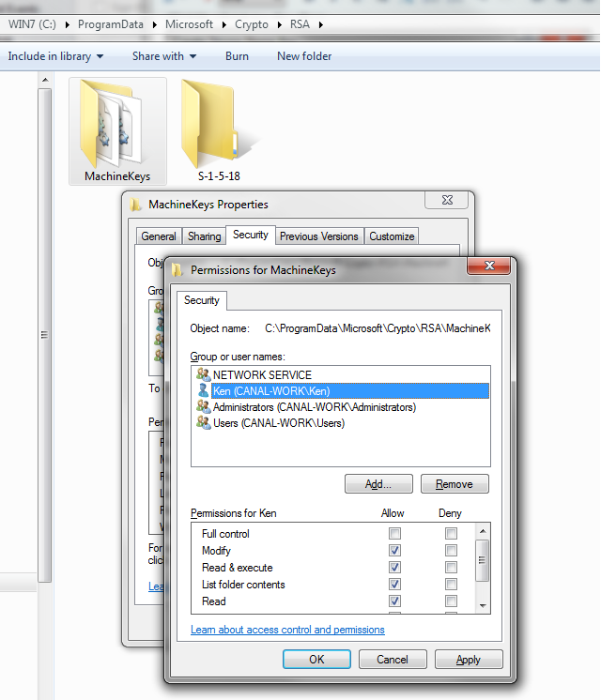The height and width of the screenshot is (700, 601).
Task: Click folder icon in Permissions title bar
Action: point(177,269)
